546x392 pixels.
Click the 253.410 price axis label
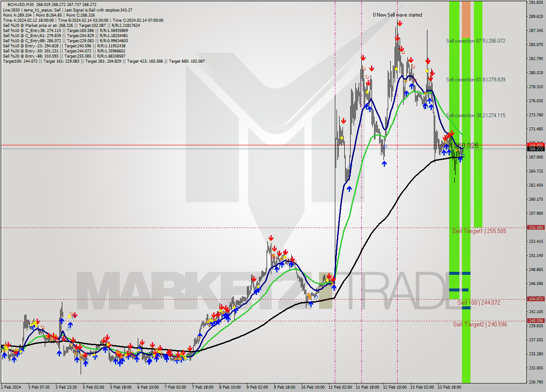[536, 242]
